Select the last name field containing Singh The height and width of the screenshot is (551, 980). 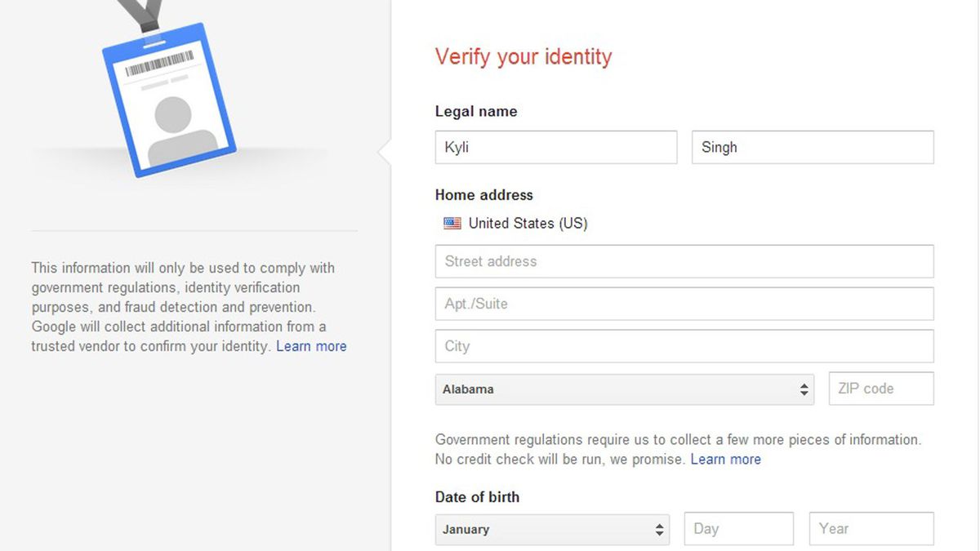coord(813,147)
